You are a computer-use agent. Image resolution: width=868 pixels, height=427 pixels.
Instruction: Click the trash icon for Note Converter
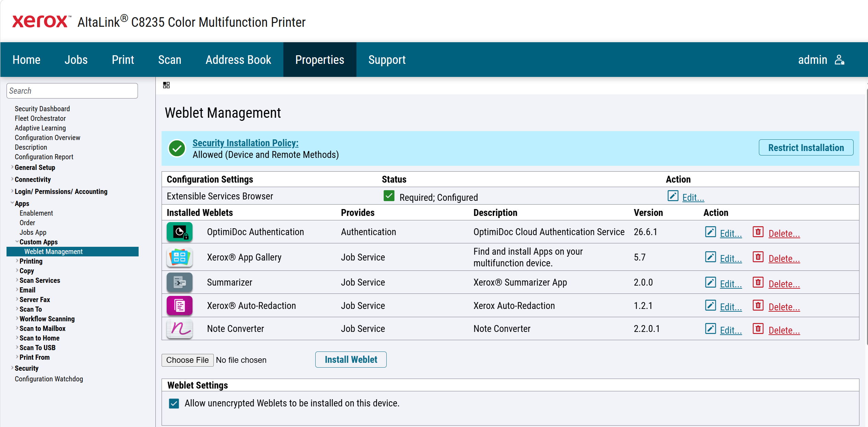pyautogui.click(x=758, y=328)
